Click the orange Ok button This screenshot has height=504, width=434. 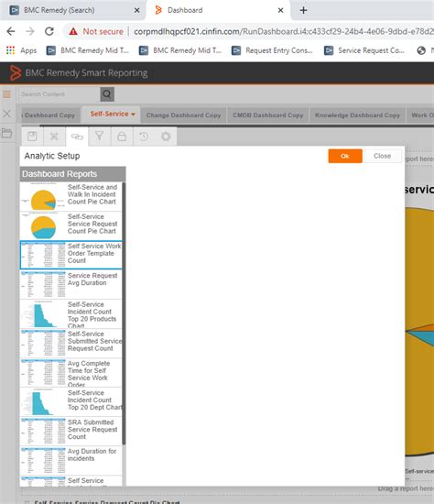point(345,156)
